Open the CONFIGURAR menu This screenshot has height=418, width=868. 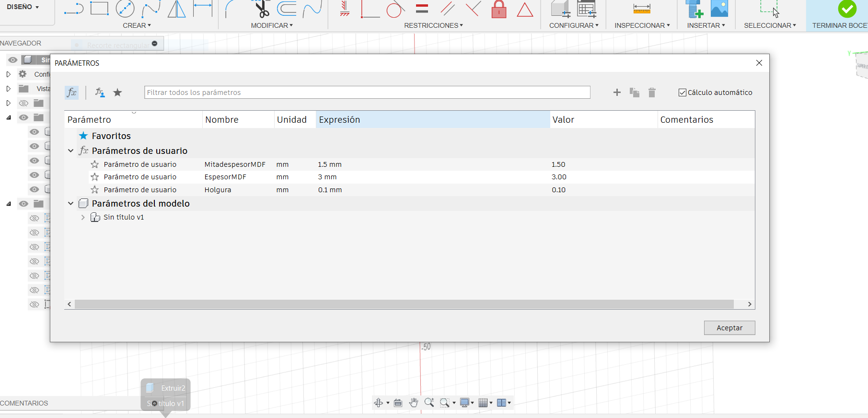(574, 25)
